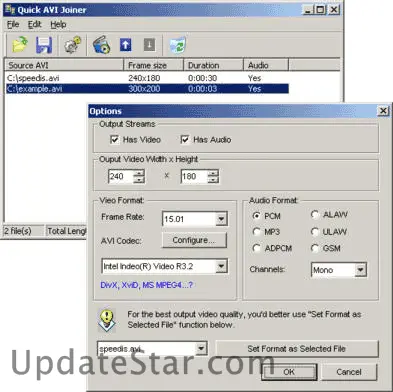
Task: Click the Configure... button
Action: point(194,240)
